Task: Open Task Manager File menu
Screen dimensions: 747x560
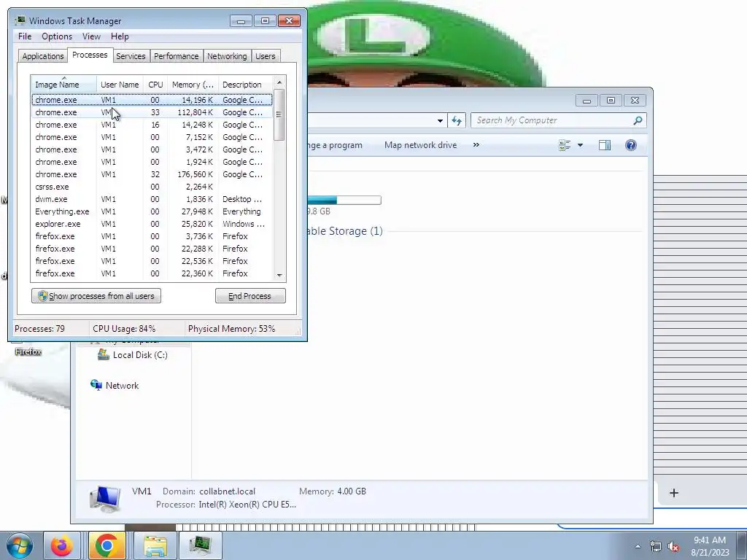Action: point(25,36)
